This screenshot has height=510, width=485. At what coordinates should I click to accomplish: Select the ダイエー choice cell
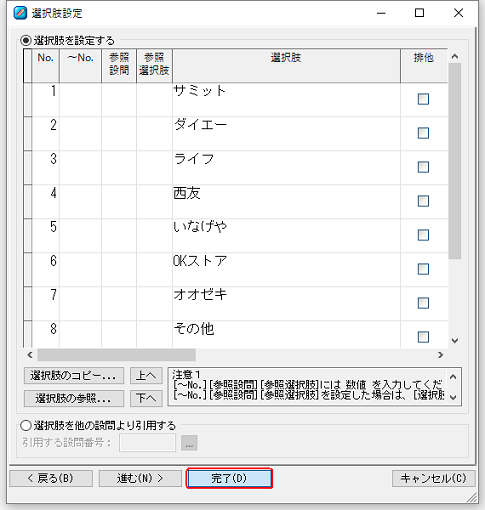point(286,134)
